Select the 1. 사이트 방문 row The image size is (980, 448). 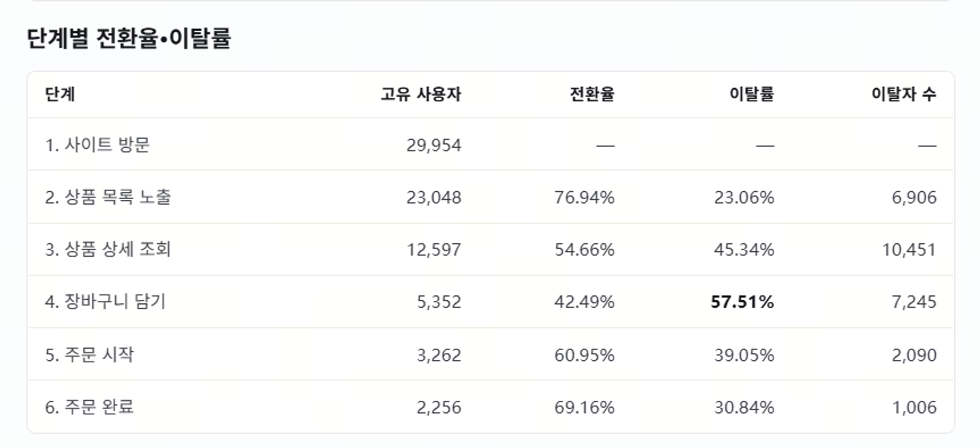click(x=490, y=145)
